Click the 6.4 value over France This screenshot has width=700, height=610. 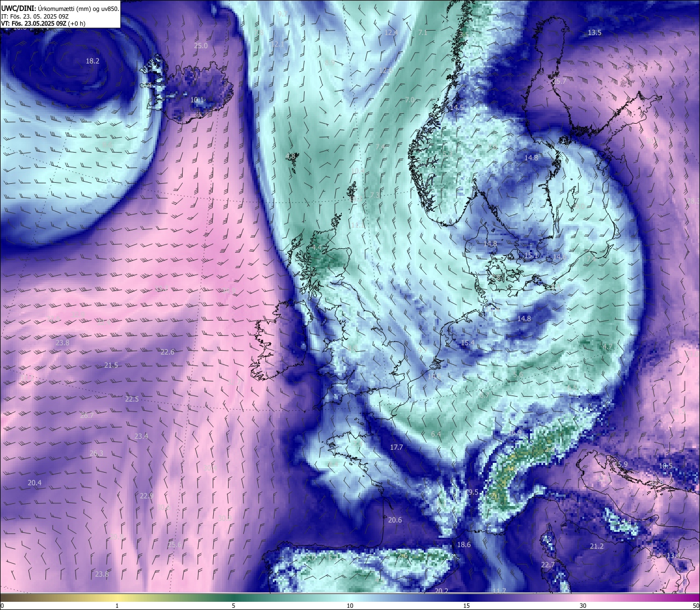point(436,434)
